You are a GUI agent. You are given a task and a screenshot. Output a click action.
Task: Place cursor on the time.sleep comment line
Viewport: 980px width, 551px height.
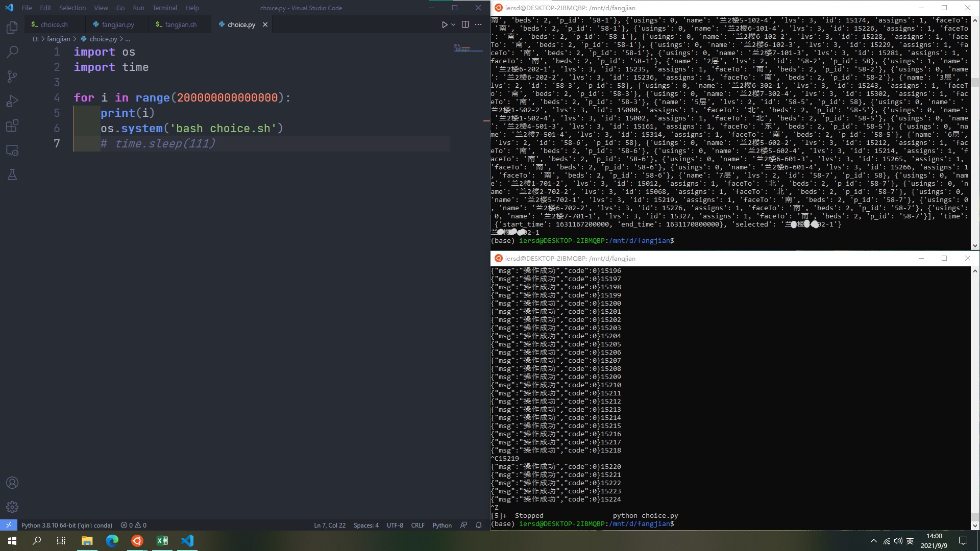pyautogui.click(x=158, y=143)
